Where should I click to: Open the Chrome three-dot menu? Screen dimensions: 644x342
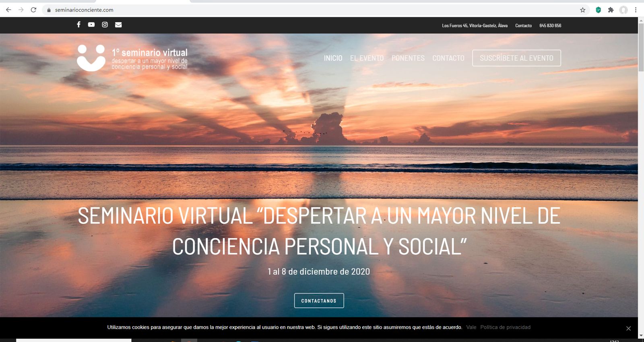(636, 10)
